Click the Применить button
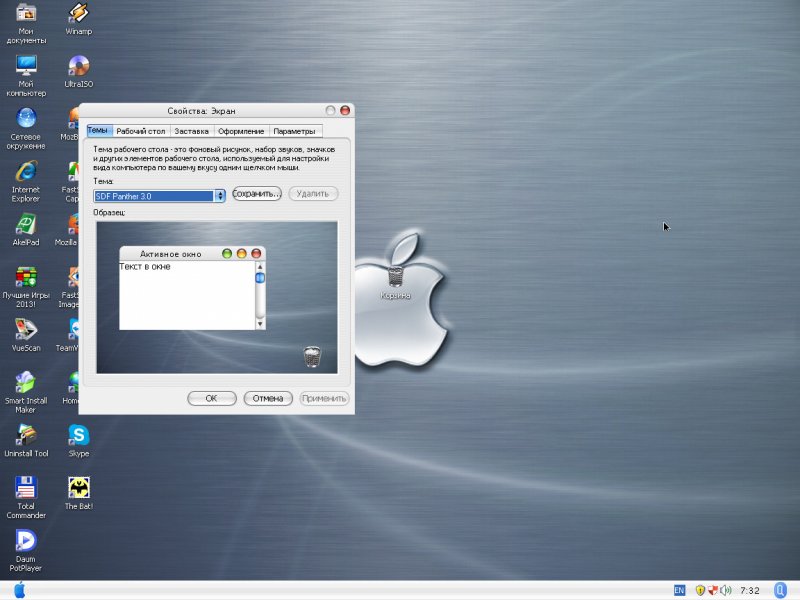The height and width of the screenshot is (600, 800). coord(324,398)
